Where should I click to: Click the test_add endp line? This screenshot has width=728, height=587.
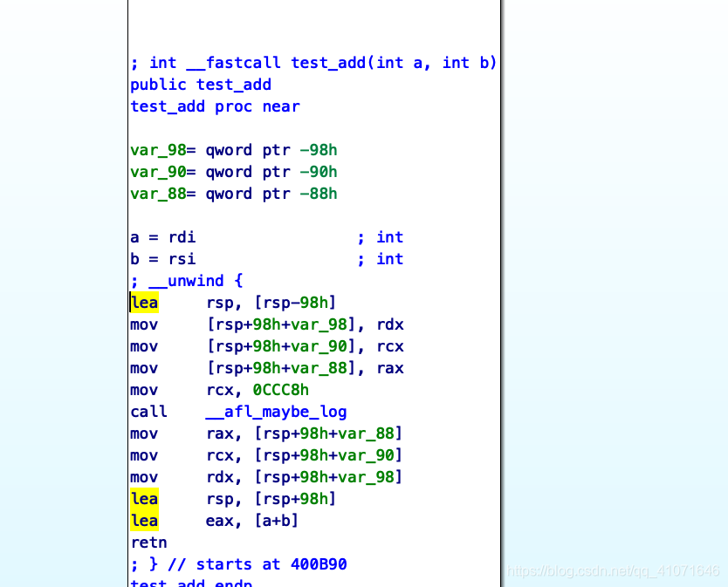pyautogui.click(x=189, y=583)
